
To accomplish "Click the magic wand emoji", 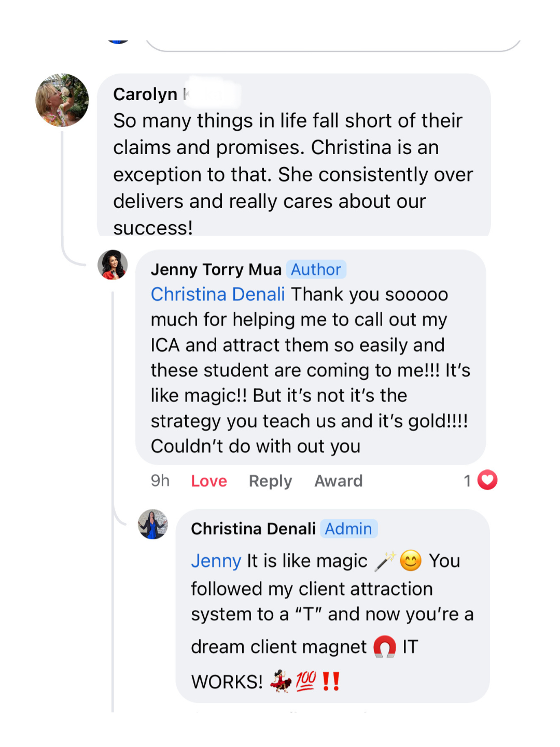I will click(x=385, y=561).
